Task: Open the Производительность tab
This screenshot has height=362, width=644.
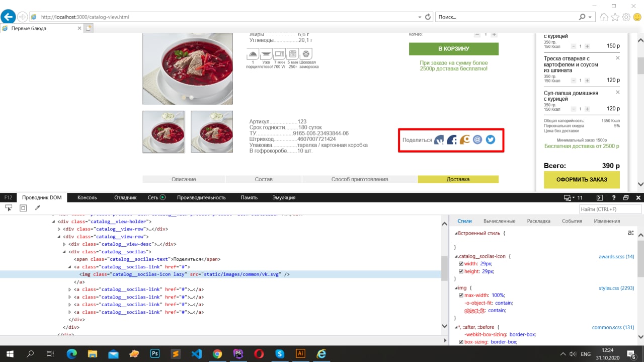Action: [201, 198]
